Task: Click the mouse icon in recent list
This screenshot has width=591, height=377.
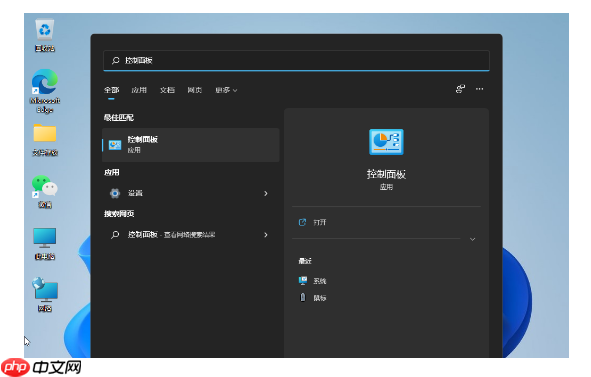Action: [303, 297]
